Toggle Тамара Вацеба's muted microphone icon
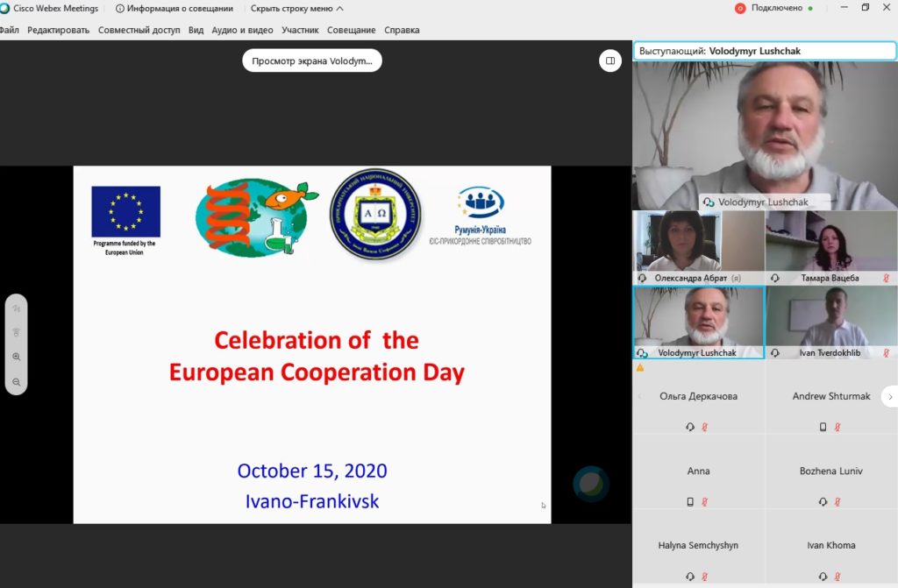The image size is (898, 588). point(887,278)
